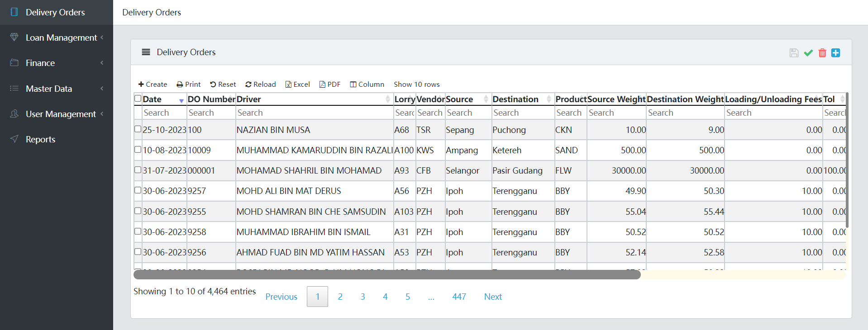
Task: Click the red trash delete icon
Action: click(x=822, y=53)
